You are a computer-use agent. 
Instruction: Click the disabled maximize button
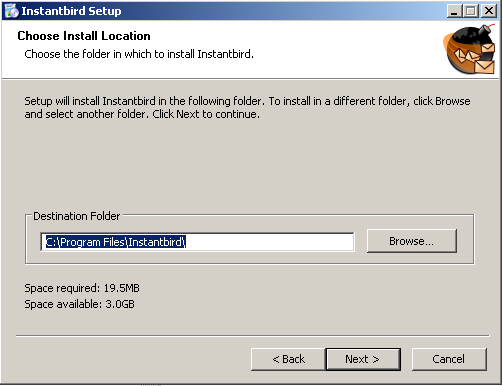tap(471, 11)
